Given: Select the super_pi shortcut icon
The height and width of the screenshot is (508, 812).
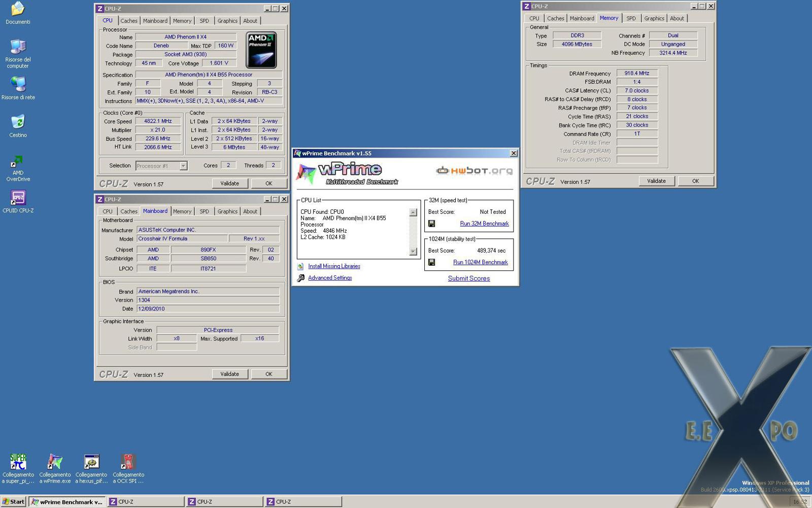Looking at the screenshot, I should pyautogui.click(x=18, y=462).
